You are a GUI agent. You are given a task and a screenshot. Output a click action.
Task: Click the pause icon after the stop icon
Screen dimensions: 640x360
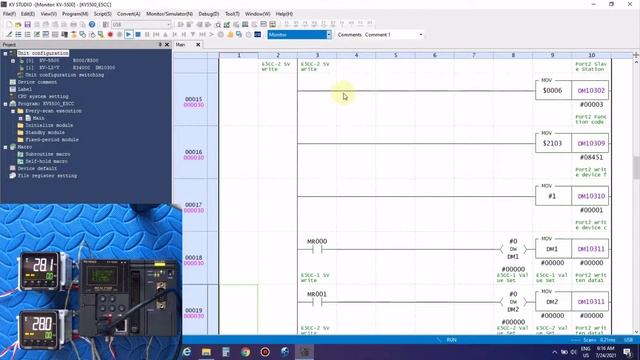coord(147,35)
